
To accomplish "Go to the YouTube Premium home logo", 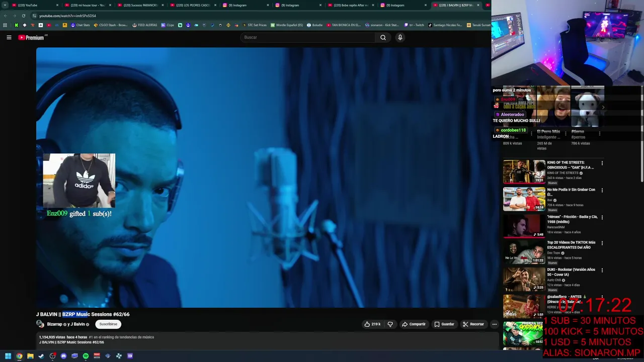I will pos(32,38).
